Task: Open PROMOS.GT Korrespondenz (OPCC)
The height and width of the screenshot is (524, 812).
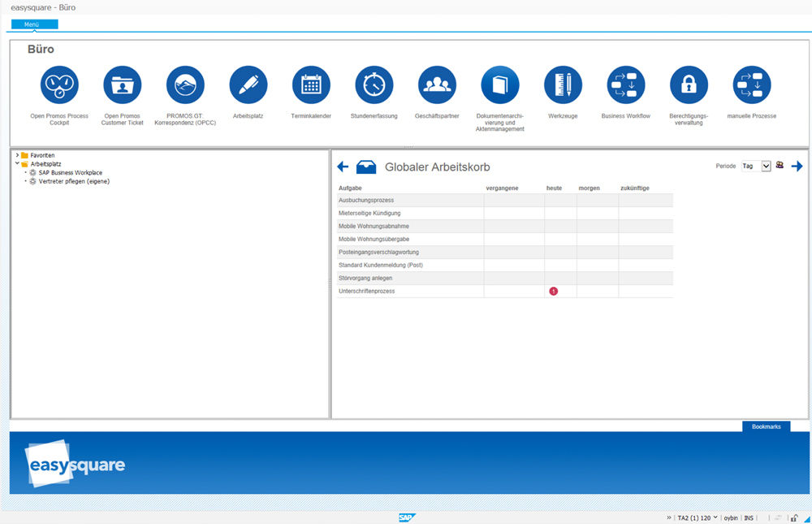Action: 185,85
